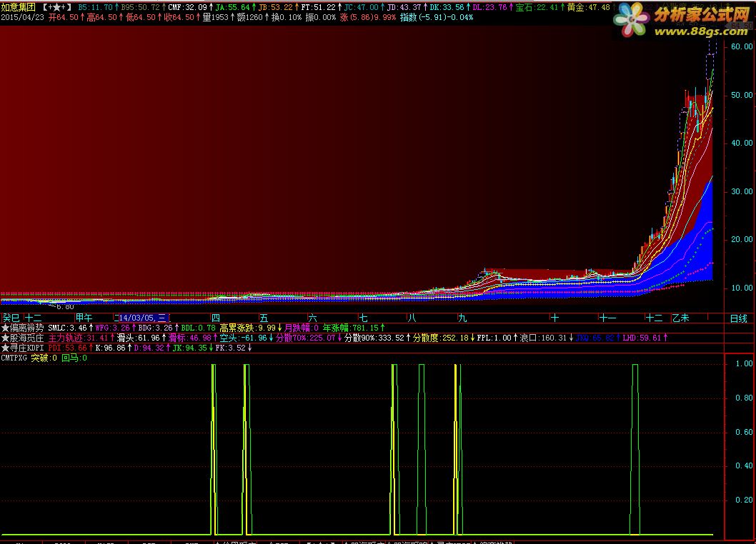
Task: Select the CMTPXG sub-chart indicator name
Action: point(14,358)
